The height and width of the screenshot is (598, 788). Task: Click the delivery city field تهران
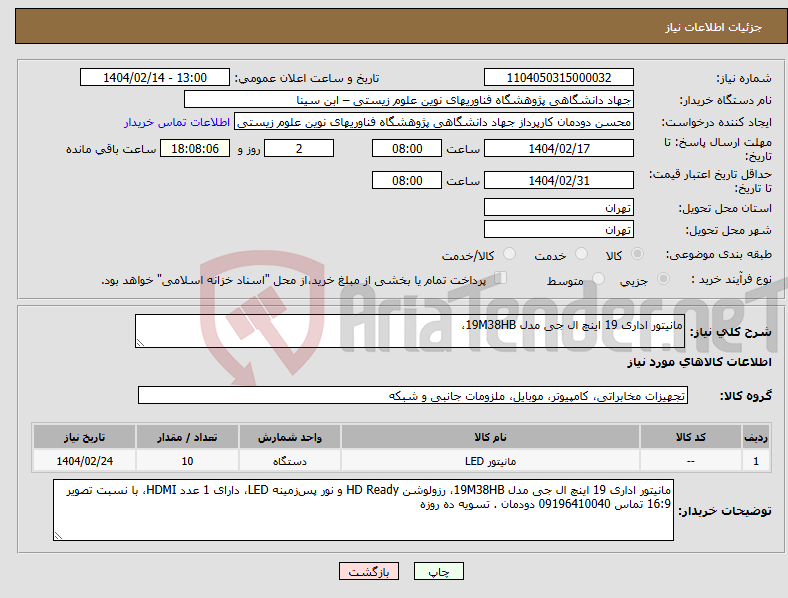(x=558, y=229)
